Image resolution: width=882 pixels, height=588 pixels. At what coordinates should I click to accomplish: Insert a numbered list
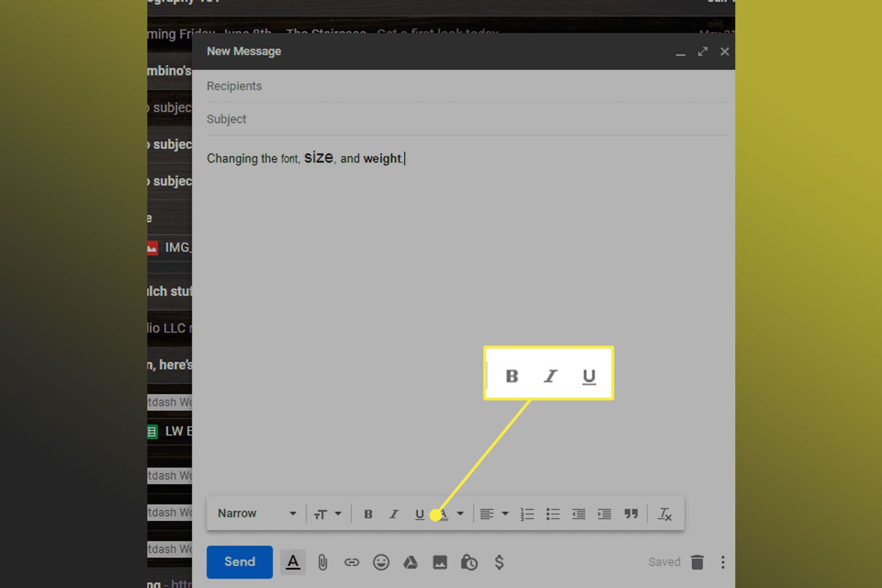click(x=527, y=514)
